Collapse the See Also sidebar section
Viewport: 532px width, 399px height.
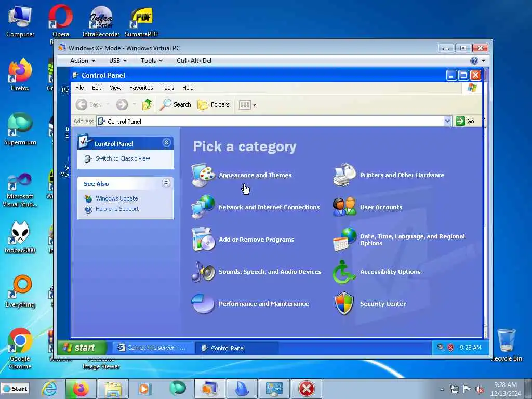point(166,183)
